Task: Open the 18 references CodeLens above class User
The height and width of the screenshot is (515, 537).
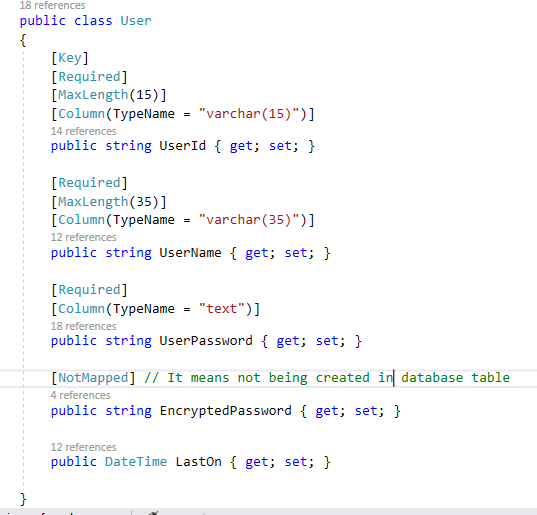Action: coord(52,5)
